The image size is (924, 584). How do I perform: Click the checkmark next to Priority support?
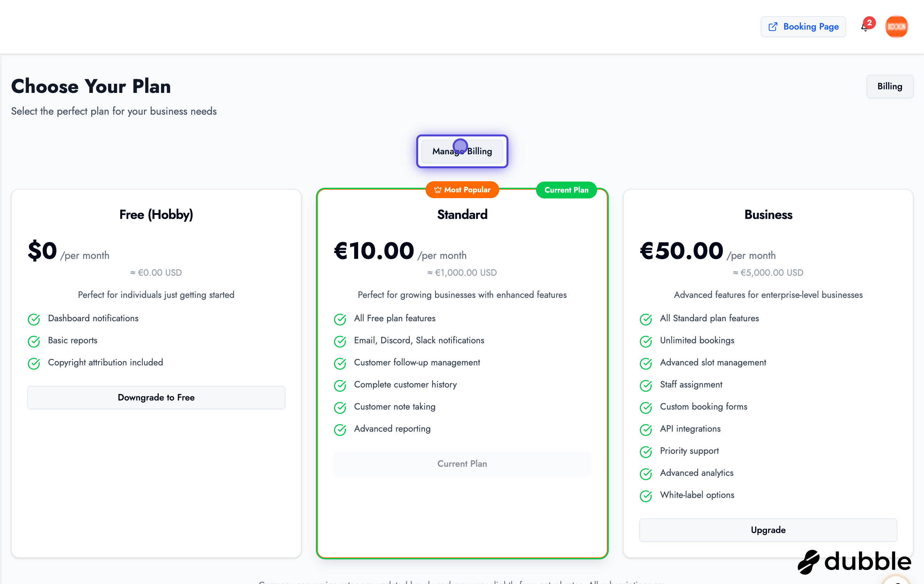[646, 451]
